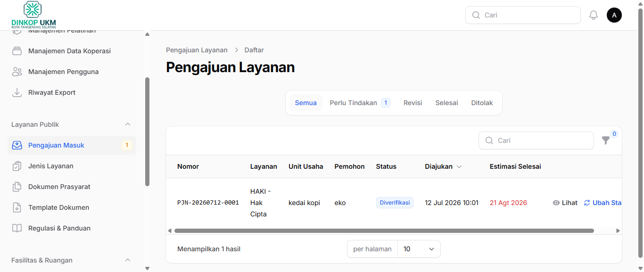Viewport: 644px width, 272px height.
Task: Switch to the Perlu Tindakan tab
Action: click(360, 103)
